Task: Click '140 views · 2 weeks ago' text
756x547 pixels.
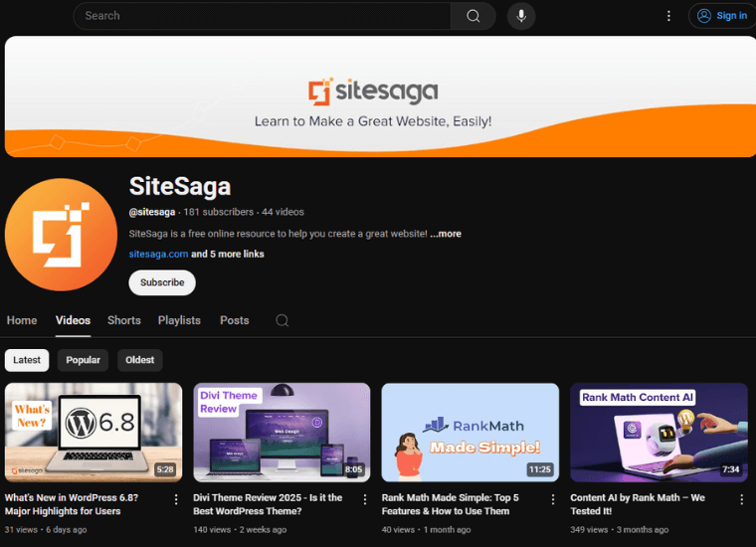Action: (240, 530)
